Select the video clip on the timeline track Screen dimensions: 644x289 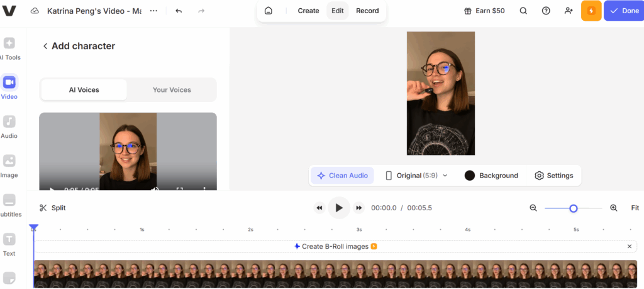point(336,274)
